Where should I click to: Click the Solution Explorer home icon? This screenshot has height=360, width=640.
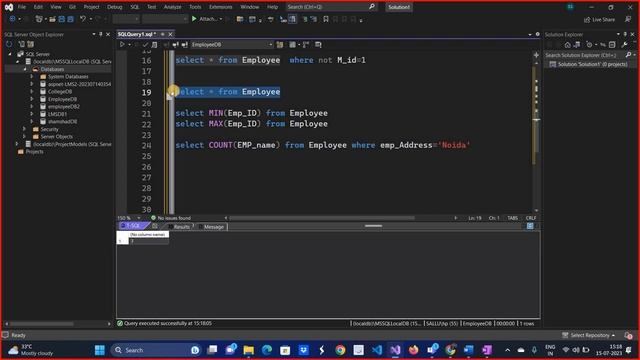tap(567, 44)
